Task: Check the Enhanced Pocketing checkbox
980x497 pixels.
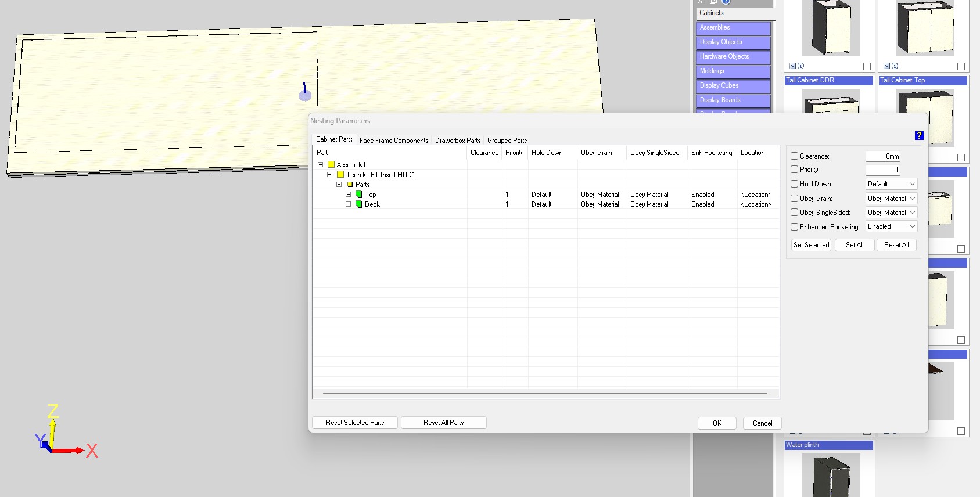Action: pos(794,227)
